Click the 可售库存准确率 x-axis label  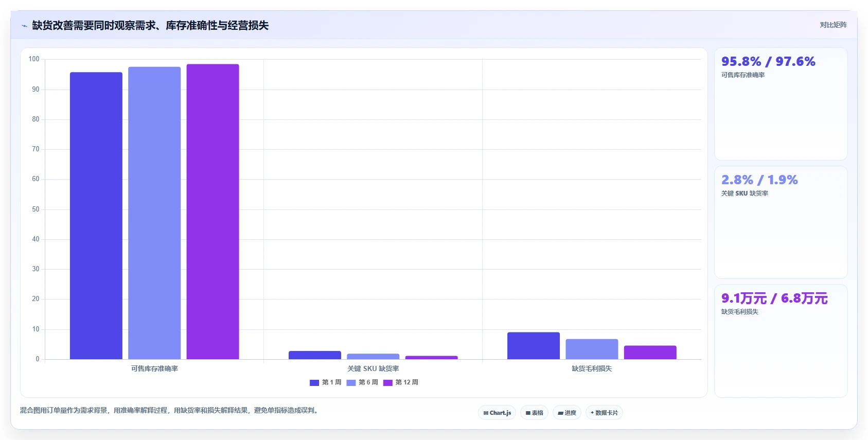click(154, 368)
